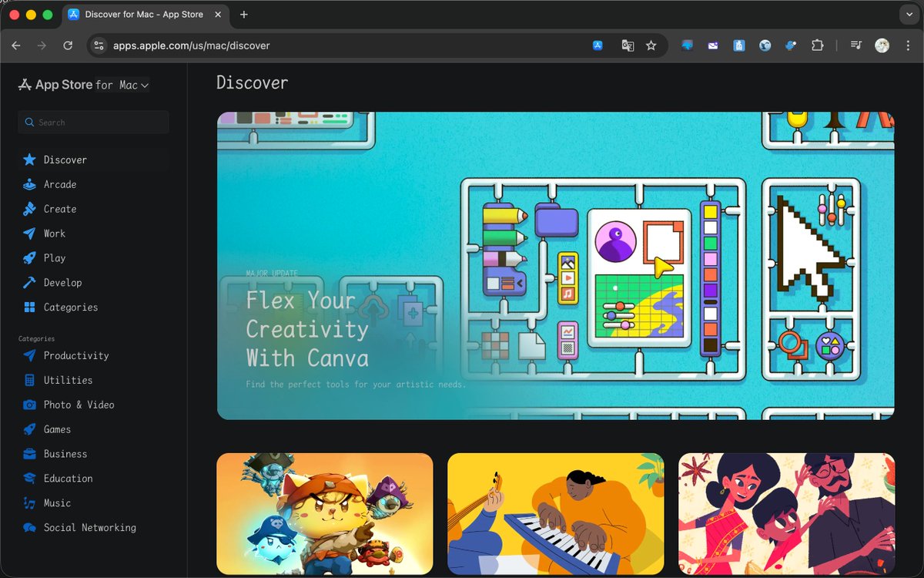Open in App Store via address bar icon

point(598,45)
